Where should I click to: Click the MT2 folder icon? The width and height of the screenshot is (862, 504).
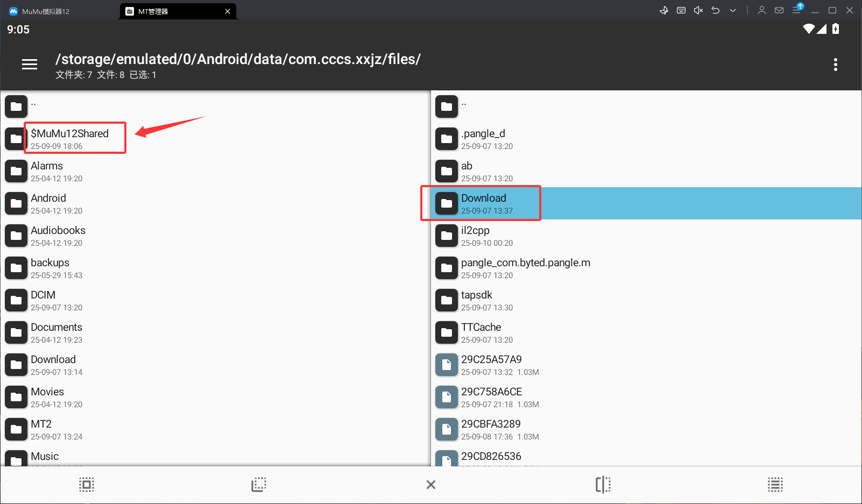coord(16,429)
